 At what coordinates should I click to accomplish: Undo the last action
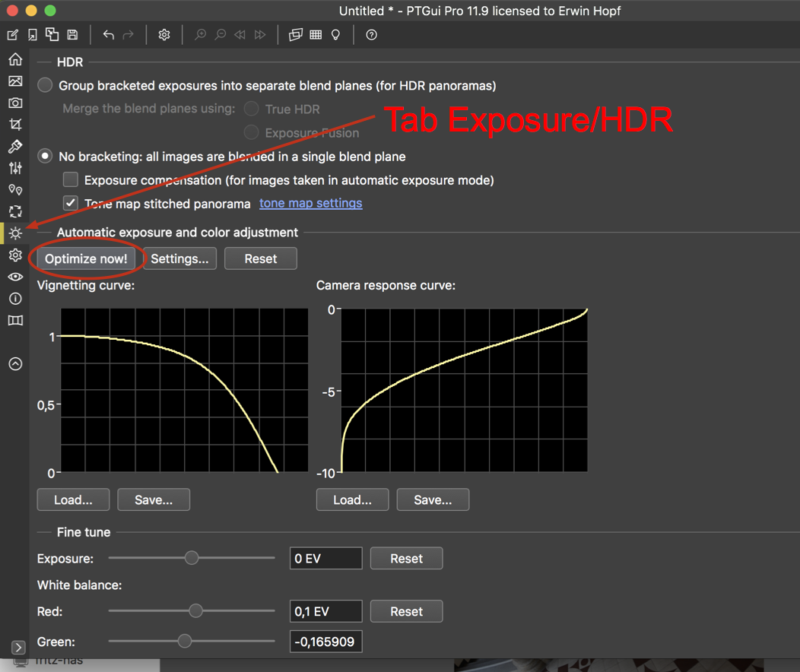[x=108, y=35]
